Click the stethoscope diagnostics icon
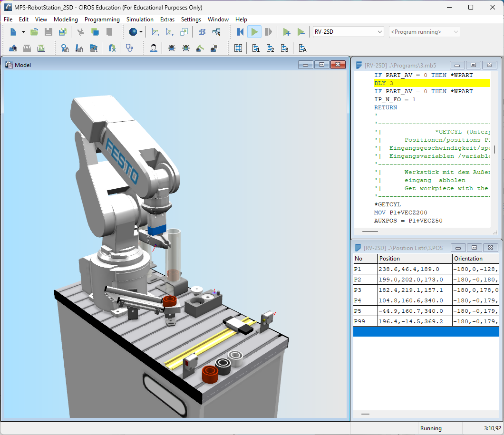This screenshot has width=504, height=435. pos(129,48)
